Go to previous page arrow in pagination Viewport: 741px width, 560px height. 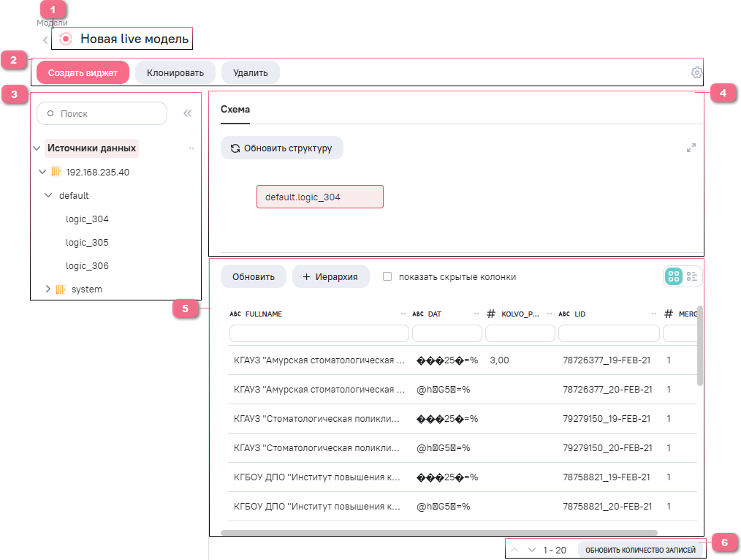pos(515,550)
